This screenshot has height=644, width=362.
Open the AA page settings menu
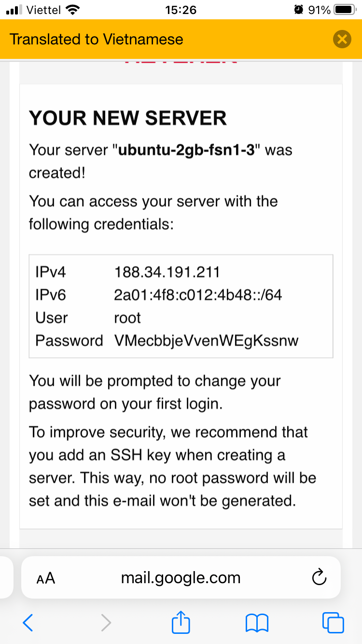pyautogui.click(x=46, y=578)
